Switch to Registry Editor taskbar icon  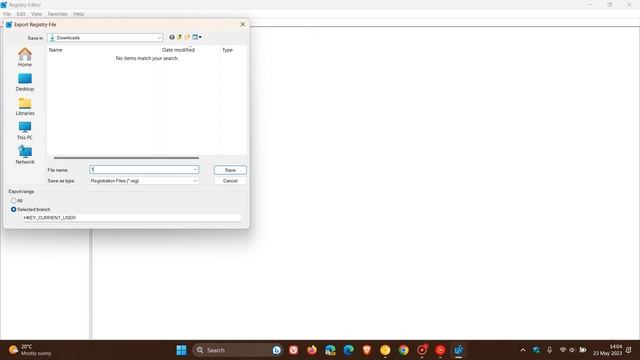pos(458,350)
